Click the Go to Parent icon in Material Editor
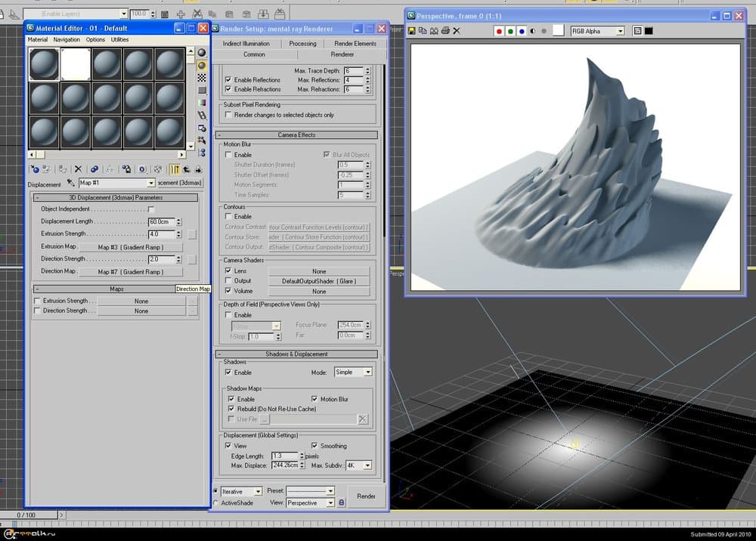Screen dimensions: 756x541 (187, 169)
